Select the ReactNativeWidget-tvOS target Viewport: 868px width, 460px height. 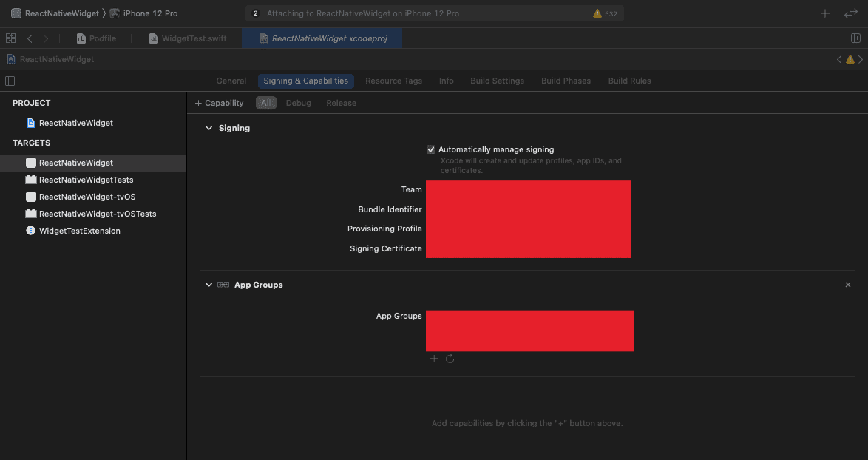(x=87, y=197)
